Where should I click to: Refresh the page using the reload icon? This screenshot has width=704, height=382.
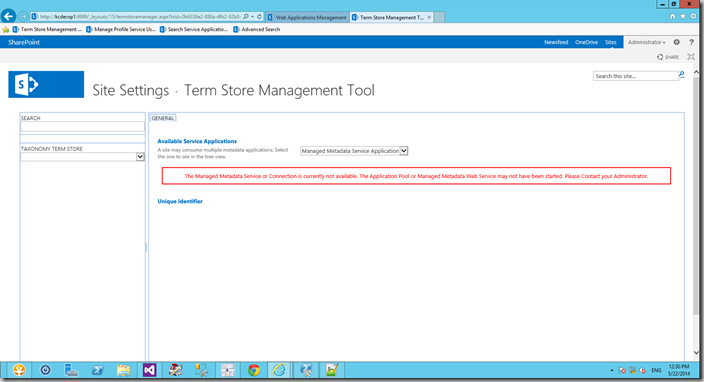click(259, 17)
